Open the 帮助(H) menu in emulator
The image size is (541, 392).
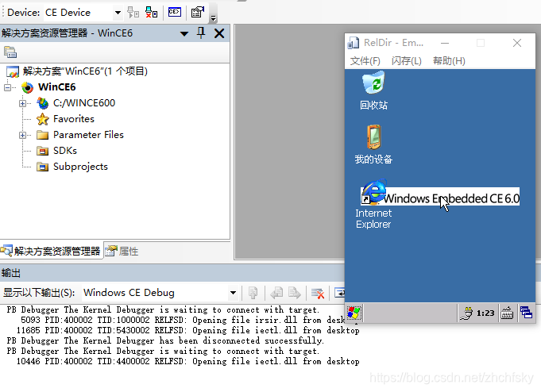(449, 61)
